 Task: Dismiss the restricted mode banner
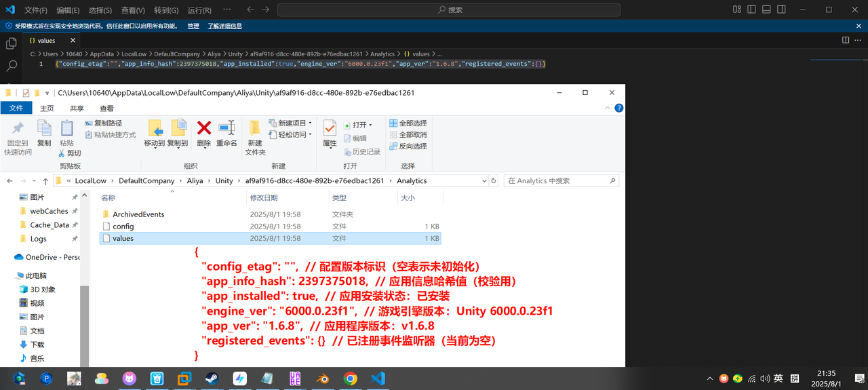[860, 26]
